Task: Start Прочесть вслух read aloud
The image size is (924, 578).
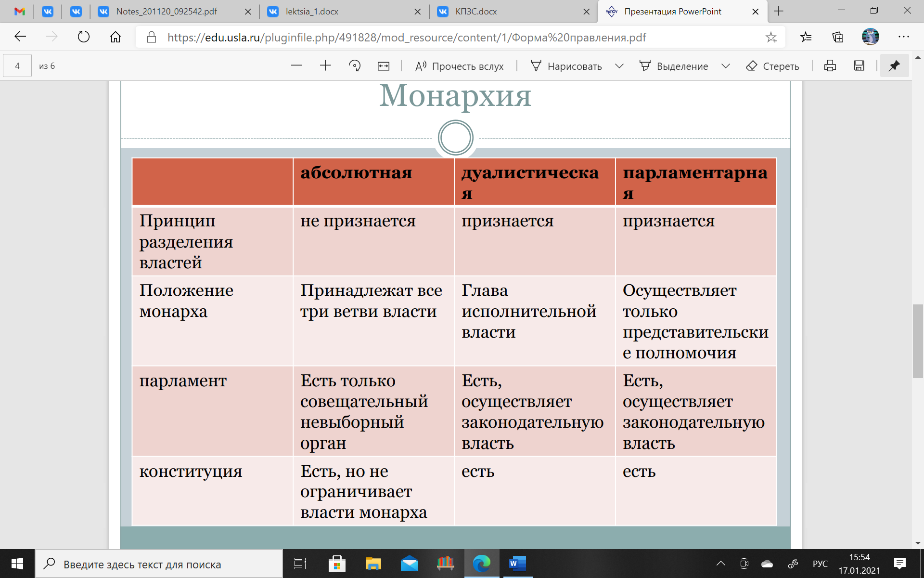Action: click(459, 66)
